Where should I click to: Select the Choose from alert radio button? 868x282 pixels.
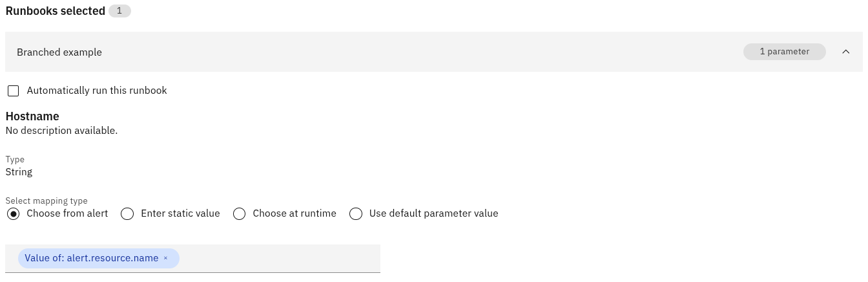pos(13,213)
